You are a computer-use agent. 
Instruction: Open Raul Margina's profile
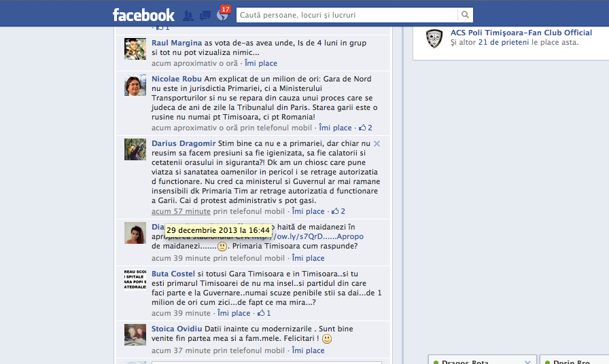[177, 43]
